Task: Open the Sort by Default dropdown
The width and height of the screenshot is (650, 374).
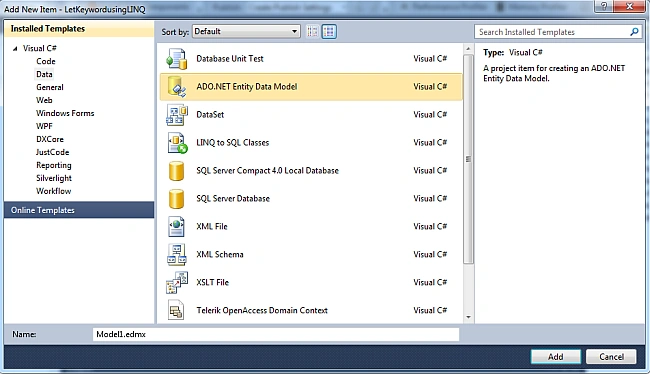Action: (x=246, y=32)
